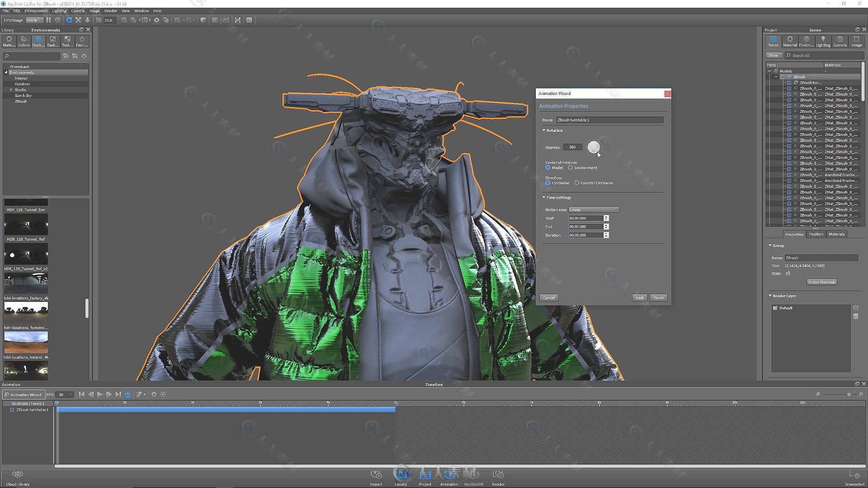Switch to the project Lighting tab
Viewport: 868px width, 488px height.
(x=823, y=42)
